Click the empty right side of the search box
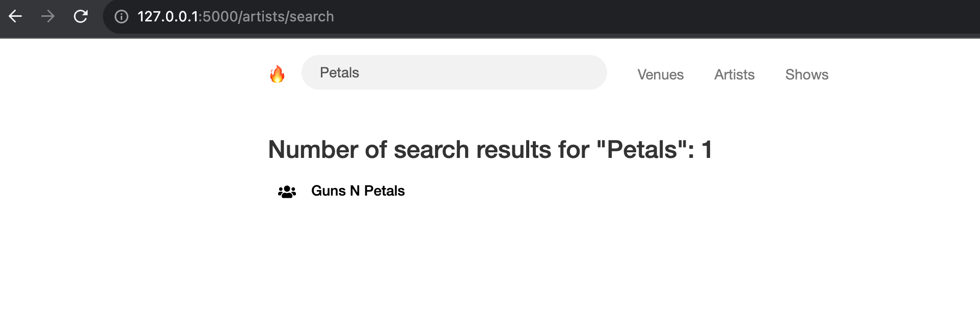Viewport: 980px width, 326px height. (x=509, y=72)
